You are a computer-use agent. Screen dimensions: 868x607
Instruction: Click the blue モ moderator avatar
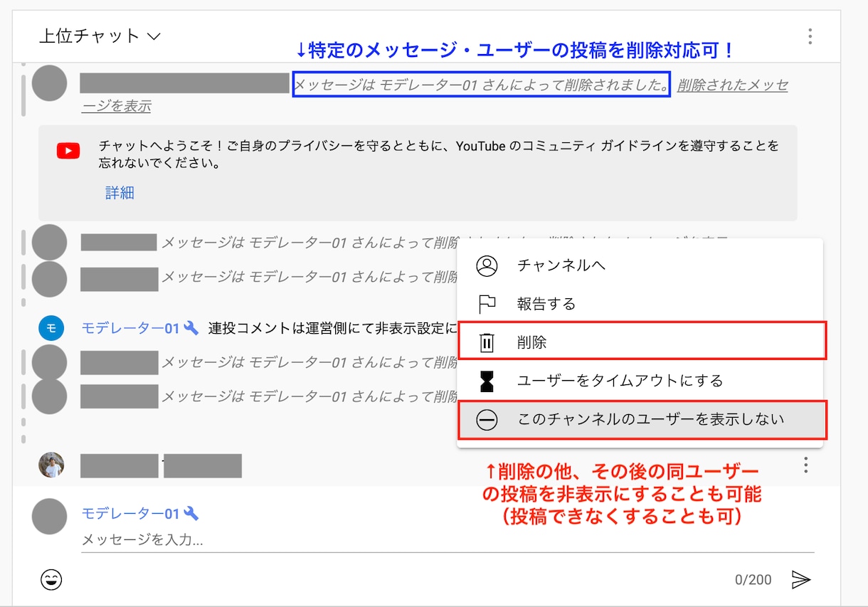point(51,328)
